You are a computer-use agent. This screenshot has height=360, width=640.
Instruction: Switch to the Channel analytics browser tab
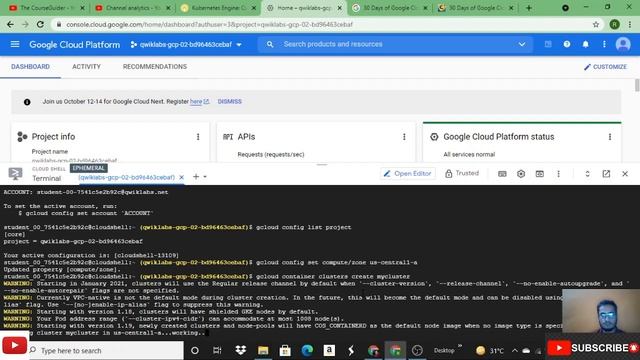click(132, 8)
